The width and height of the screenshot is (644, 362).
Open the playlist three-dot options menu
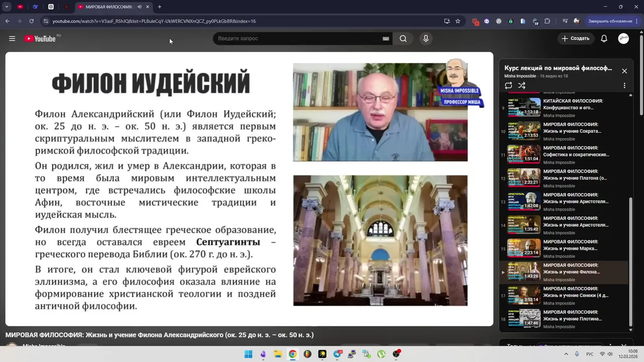[624, 86]
